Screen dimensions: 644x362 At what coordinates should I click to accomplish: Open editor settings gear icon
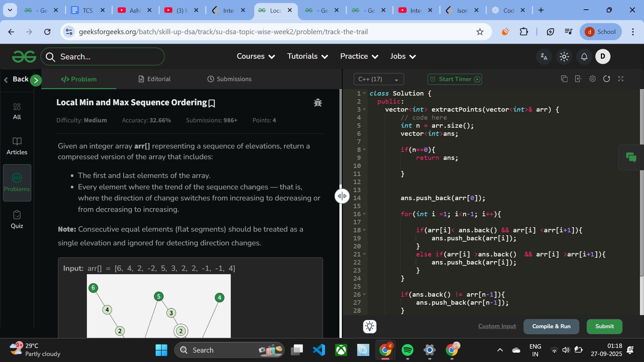click(x=592, y=79)
